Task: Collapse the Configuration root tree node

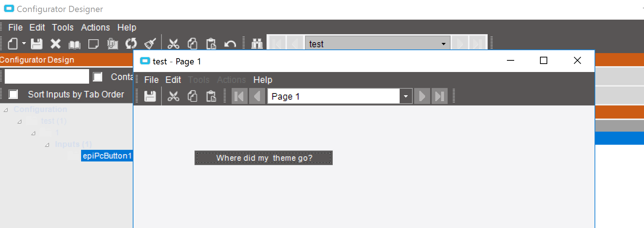Action: click(6, 110)
